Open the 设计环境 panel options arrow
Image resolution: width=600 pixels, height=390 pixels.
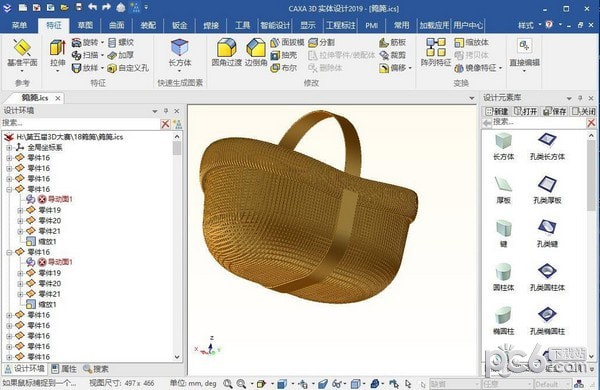155,111
